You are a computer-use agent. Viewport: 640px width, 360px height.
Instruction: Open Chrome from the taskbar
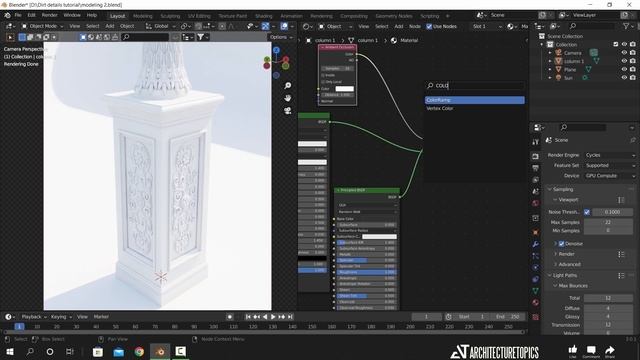click(x=139, y=351)
